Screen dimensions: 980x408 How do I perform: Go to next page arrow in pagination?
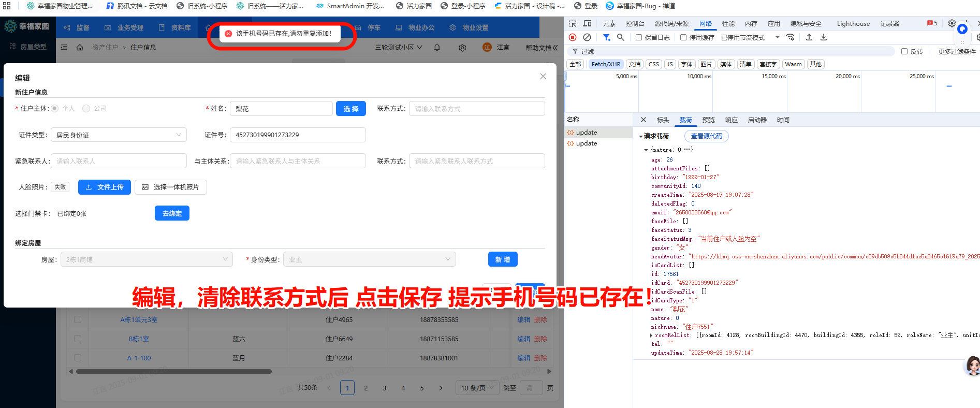pyautogui.click(x=441, y=388)
